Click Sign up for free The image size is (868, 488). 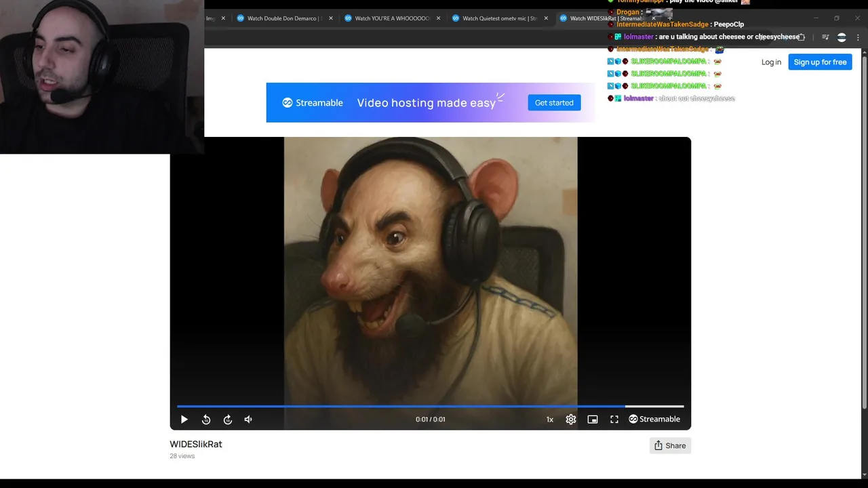(820, 62)
